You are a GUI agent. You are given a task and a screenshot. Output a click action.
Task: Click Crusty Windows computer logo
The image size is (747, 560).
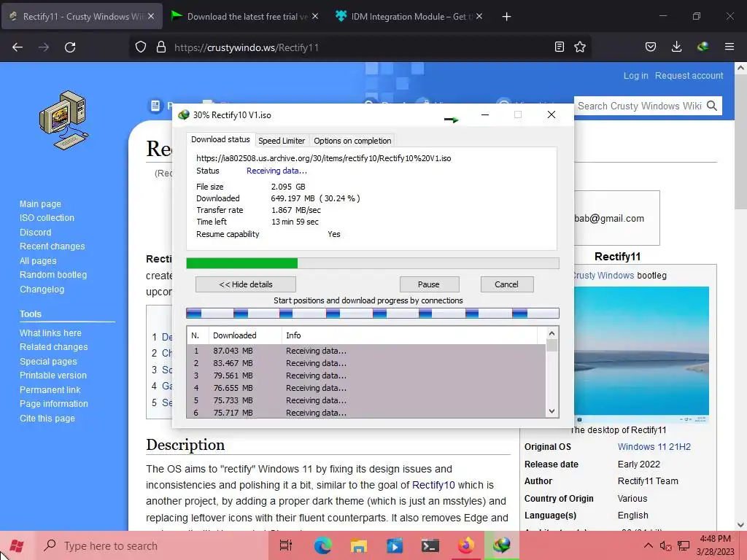coord(63,120)
